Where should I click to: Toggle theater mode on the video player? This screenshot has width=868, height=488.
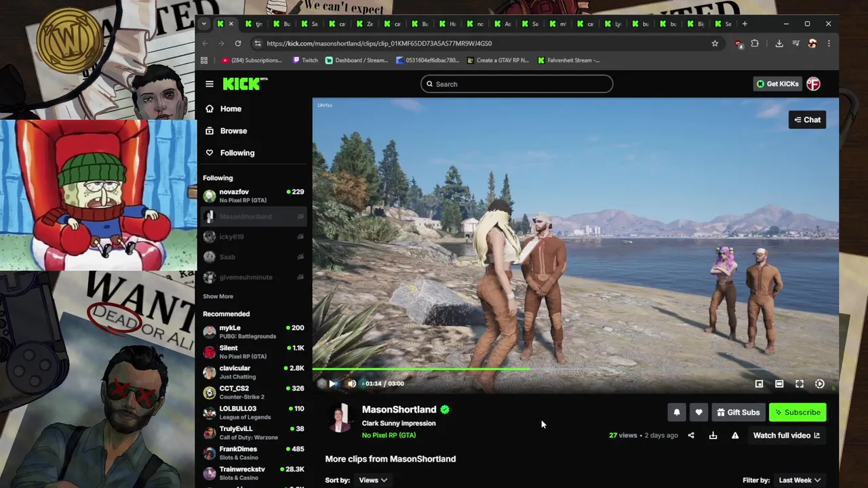point(779,384)
